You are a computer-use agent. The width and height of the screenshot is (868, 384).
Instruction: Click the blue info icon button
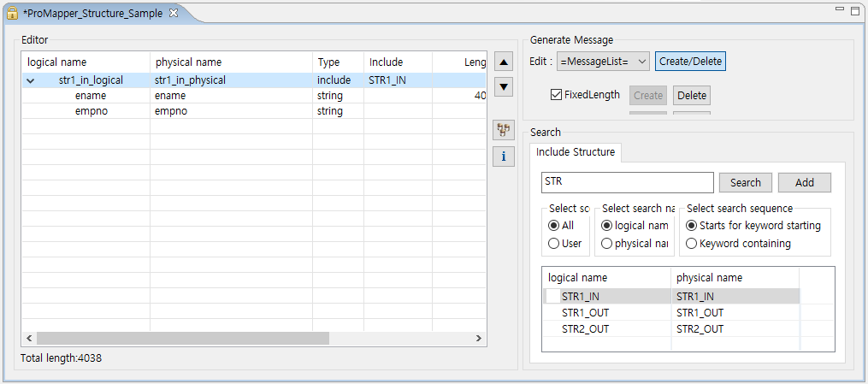[x=503, y=157]
